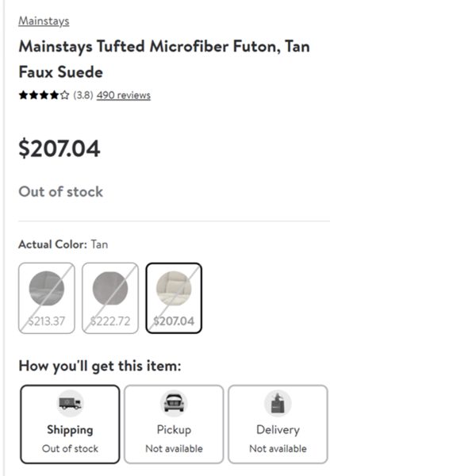Click the Out of stock status text
This screenshot has width=476, height=476.
[x=61, y=192]
